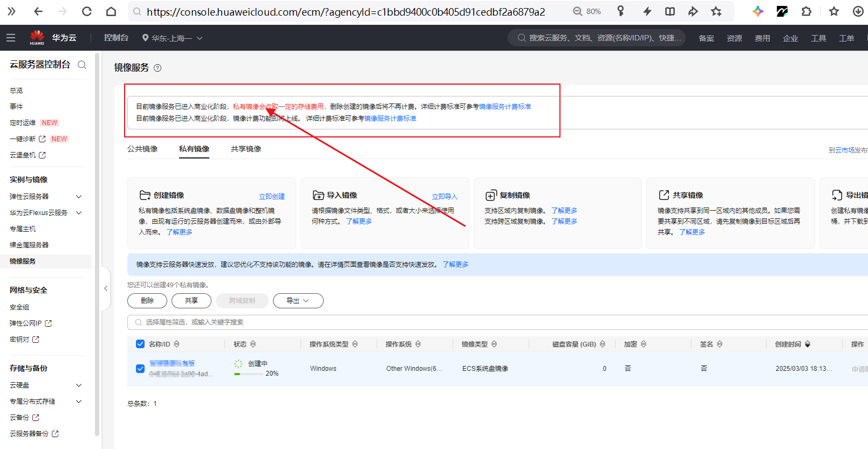
Task: Expand the 弹性云服务器 sidebar group
Action: click(x=79, y=197)
